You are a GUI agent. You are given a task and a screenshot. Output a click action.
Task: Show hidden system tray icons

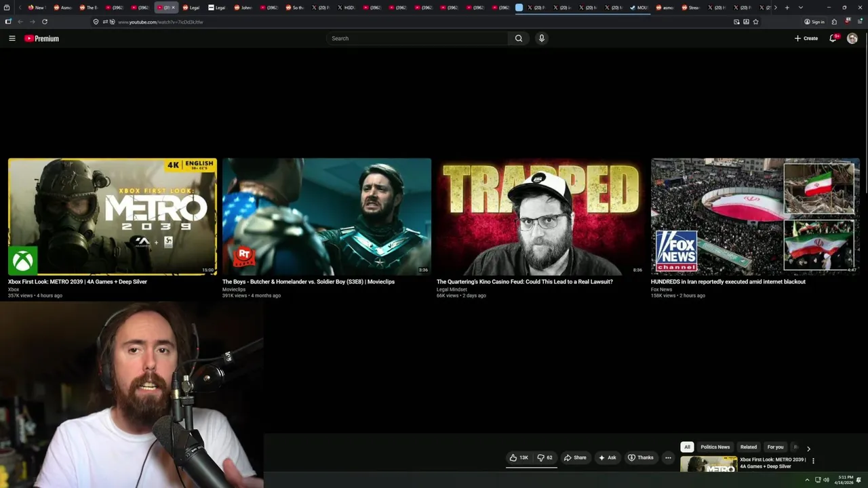coord(807,480)
